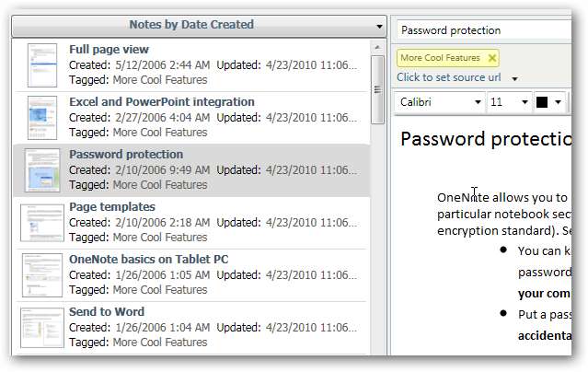Click the notes list scroll up arrow

coord(377,46)
